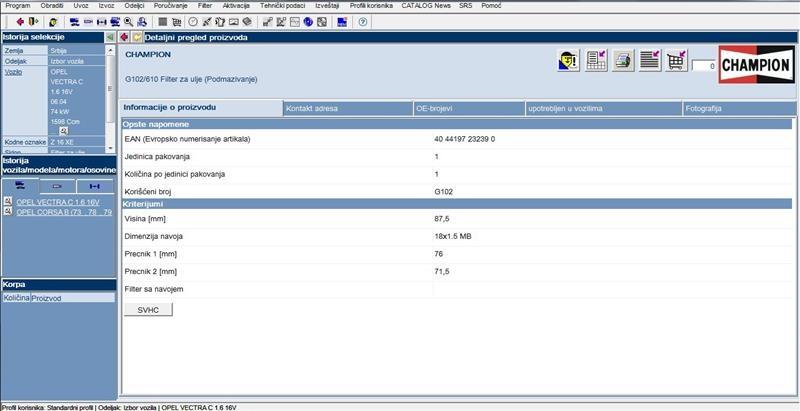Click the Visina value 87,5
Screen dimensions: 800x411
442,219
